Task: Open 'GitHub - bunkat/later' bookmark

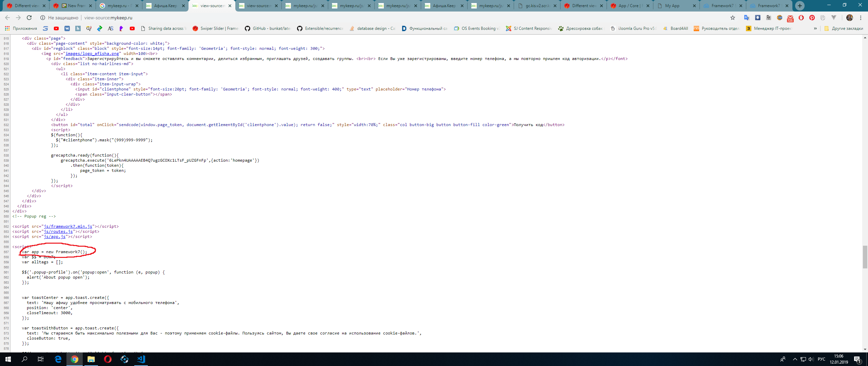Action: [268, 28]
